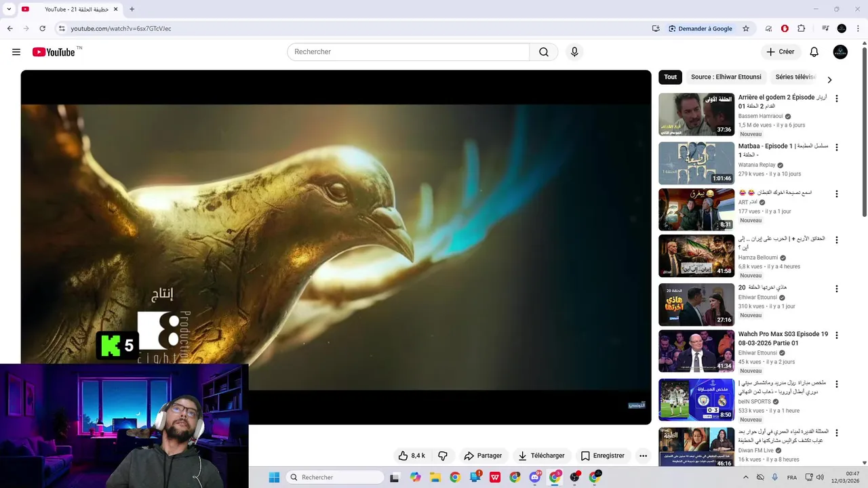
Task: Start voice search with the microphone
Action: coord(574,52)
